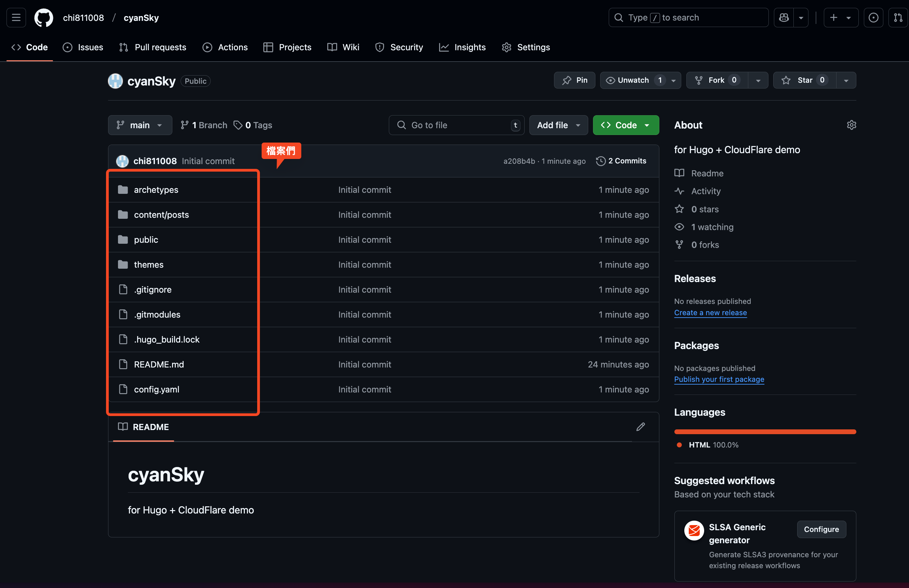Switch to the Code tab

click(29, 47)
